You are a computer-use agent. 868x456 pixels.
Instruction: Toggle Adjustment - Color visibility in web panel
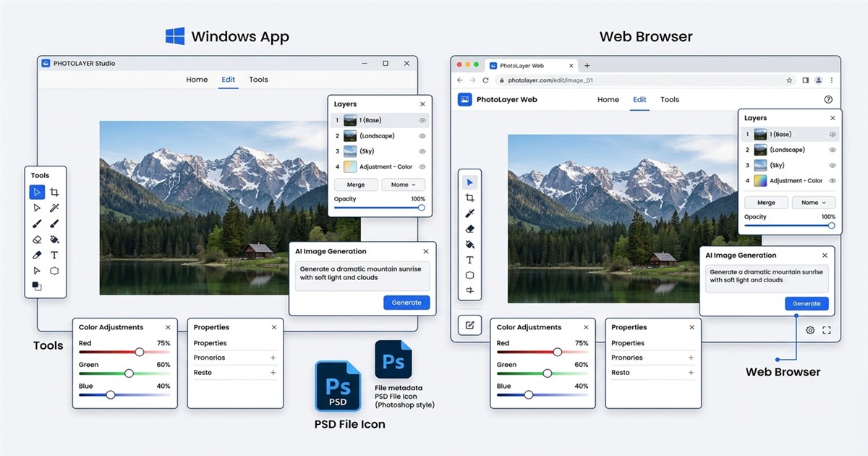click(833, 181)
